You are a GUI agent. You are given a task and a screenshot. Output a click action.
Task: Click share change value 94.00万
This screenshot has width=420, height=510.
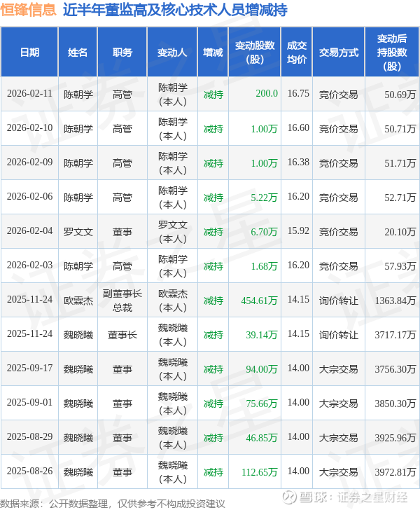tap(262, 369)
